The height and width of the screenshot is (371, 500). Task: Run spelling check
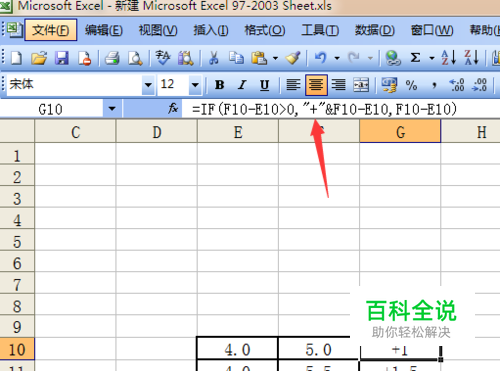(x=163, y=58)
